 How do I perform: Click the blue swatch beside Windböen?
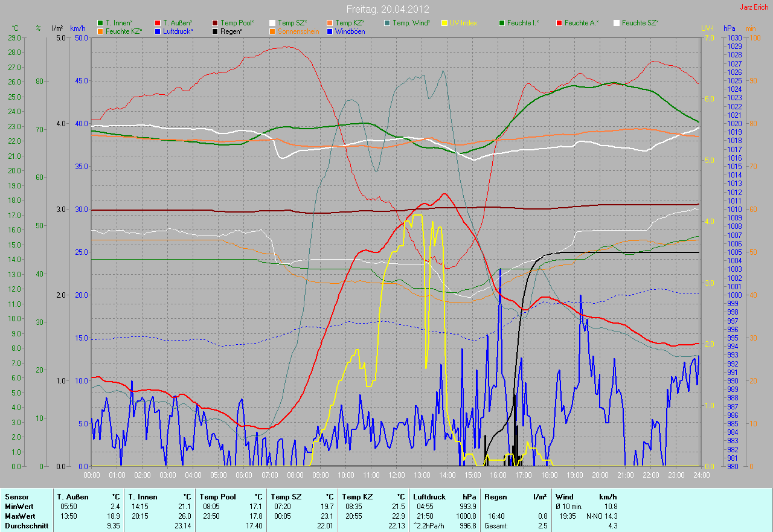(x=330, y=31)
